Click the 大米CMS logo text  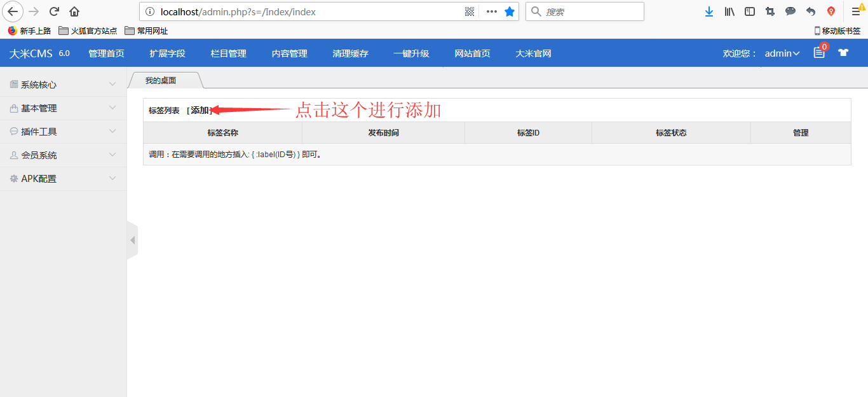click(x=31, y=53)
